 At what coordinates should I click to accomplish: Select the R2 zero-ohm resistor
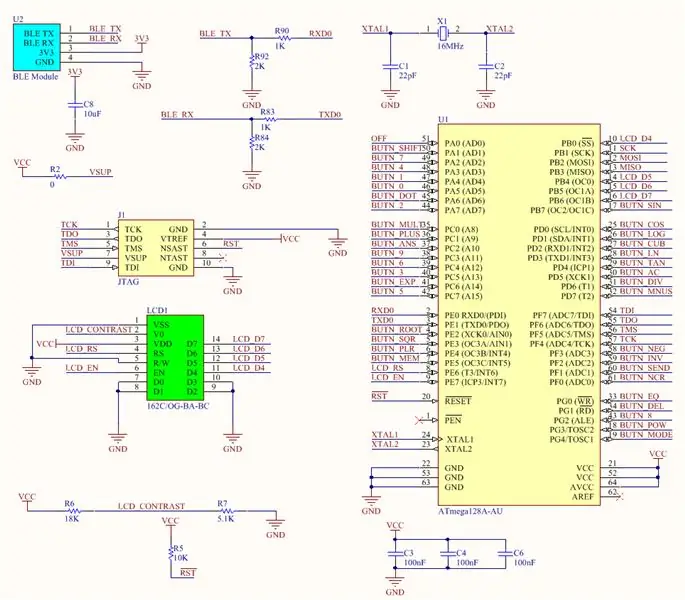pos(59,177)
